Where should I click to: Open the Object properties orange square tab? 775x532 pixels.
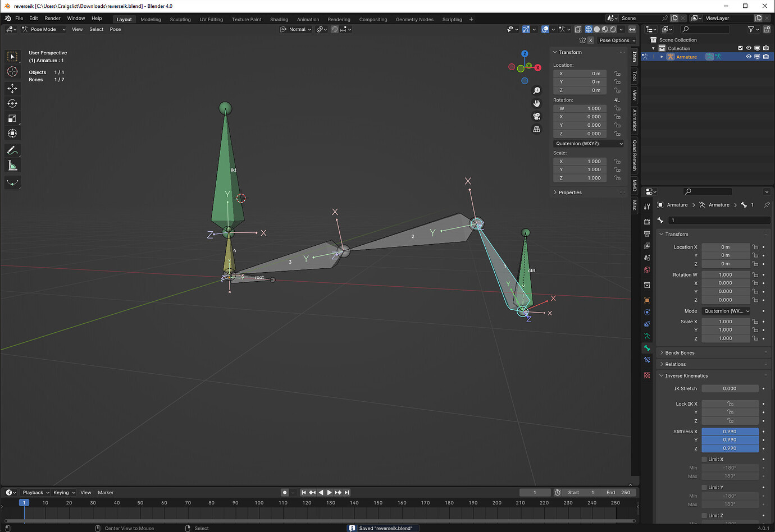pyautogui.click(x=647, y=300)
